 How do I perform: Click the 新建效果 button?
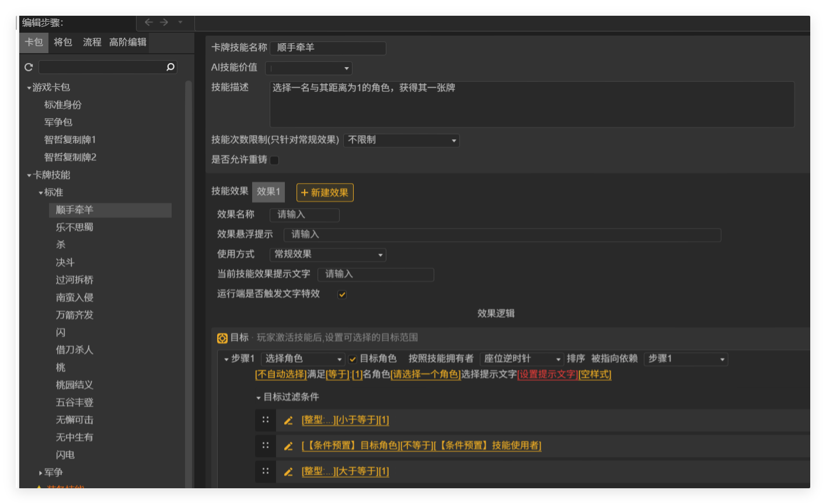(x=325, y=192)
